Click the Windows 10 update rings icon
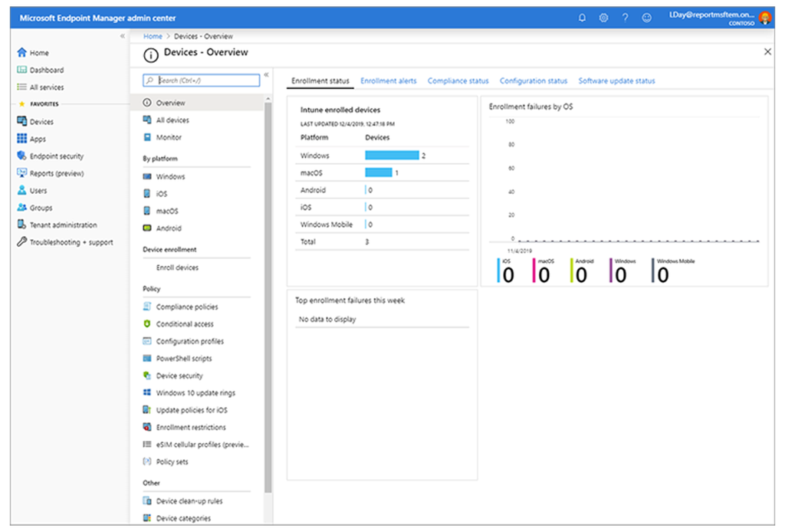785x532 pixels. tap(147, 392)
